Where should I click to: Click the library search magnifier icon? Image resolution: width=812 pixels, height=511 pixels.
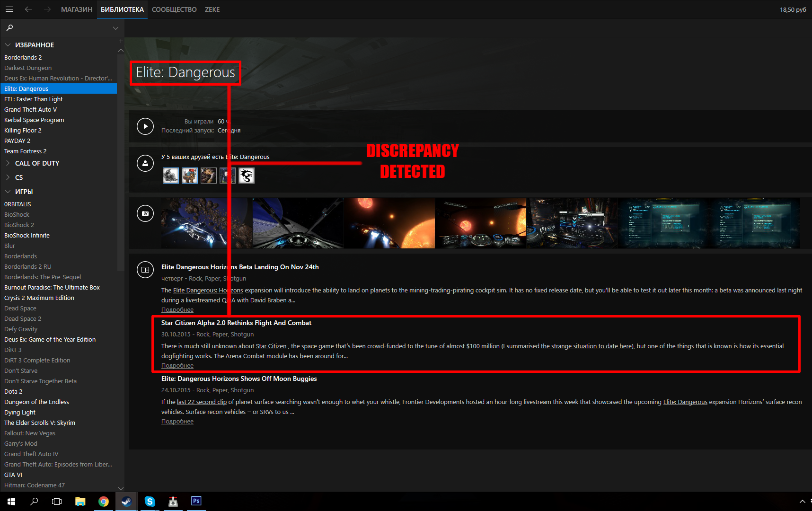pyautogui.click(x=9, y=28)
